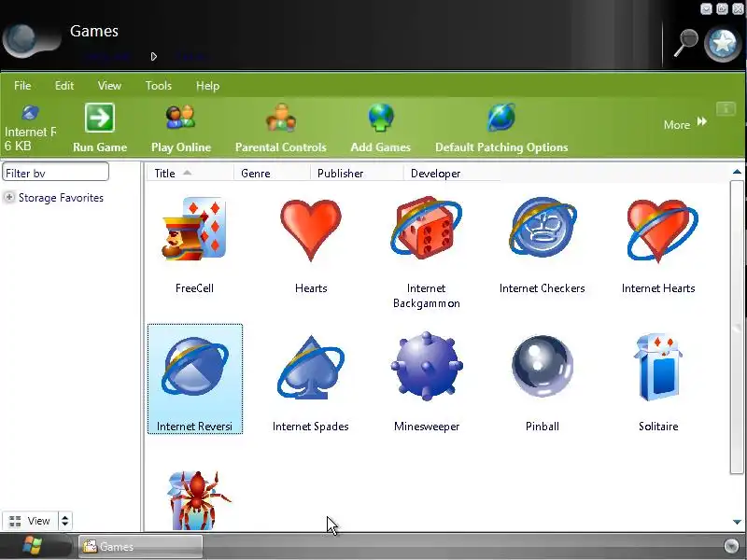Expand the More toolbar overflow chevron
Image resolution: width=747 pixels, height=560 pixels.
pyautogui.click(x=702, y=122)
